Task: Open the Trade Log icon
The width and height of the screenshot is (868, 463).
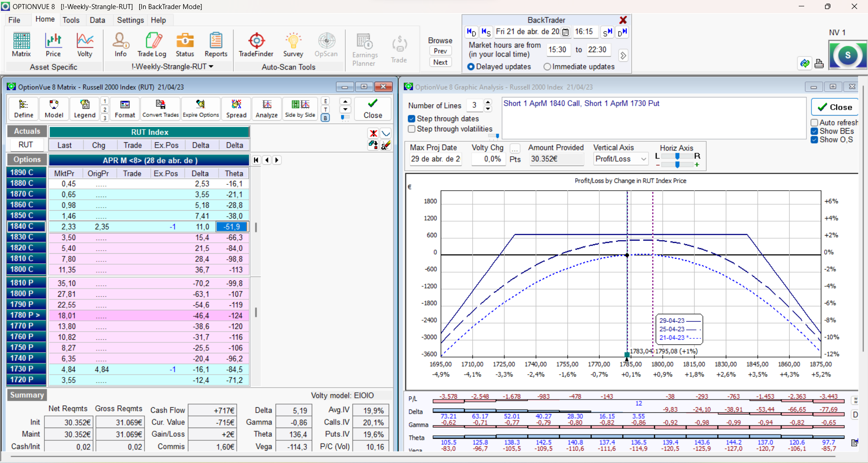Action: coord(152,45)
